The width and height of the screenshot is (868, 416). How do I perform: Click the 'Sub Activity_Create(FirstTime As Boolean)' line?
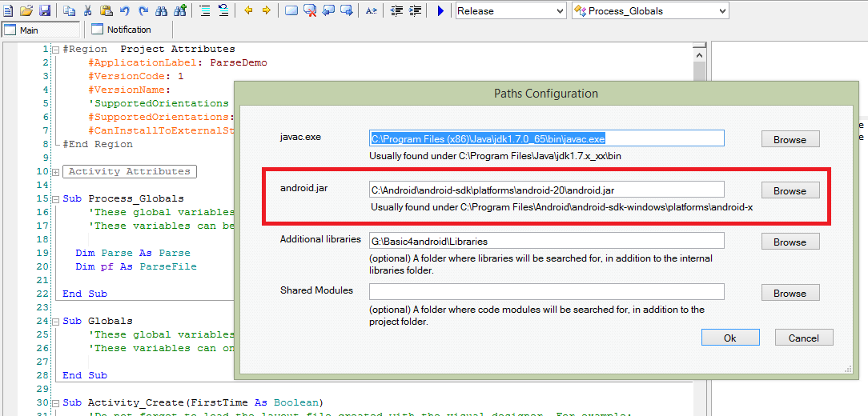point(193,402)
